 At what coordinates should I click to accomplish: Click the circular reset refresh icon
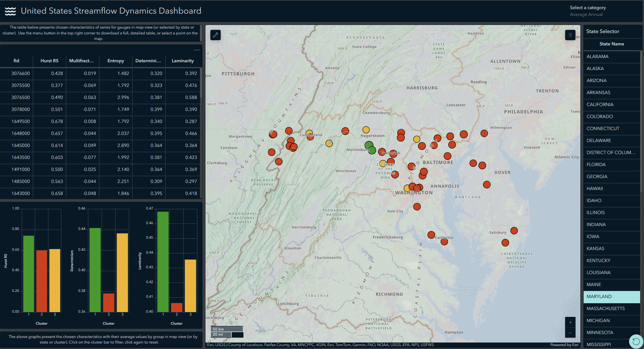point(636,341)
